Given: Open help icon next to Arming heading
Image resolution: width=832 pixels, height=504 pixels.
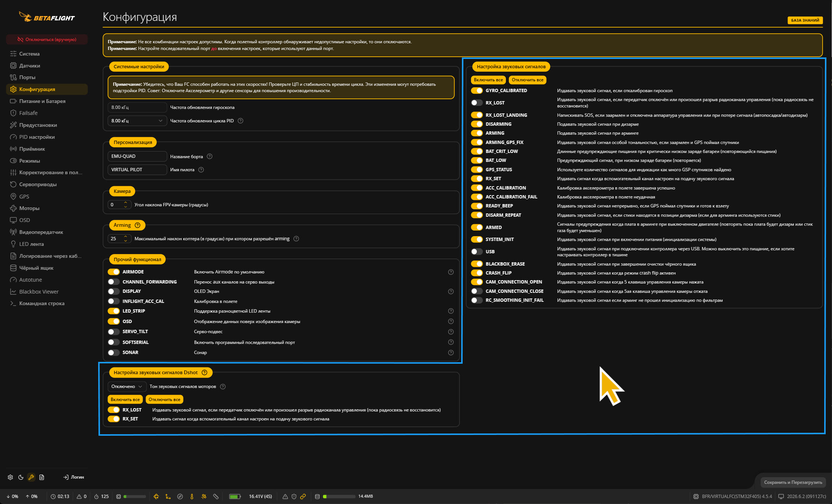Looking at the screenshot, I should coord(137,225).
